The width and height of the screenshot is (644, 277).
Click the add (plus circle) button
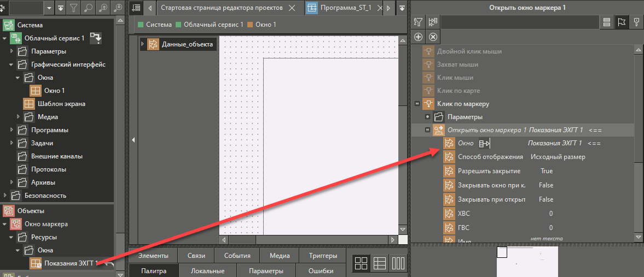click(419, 37)
